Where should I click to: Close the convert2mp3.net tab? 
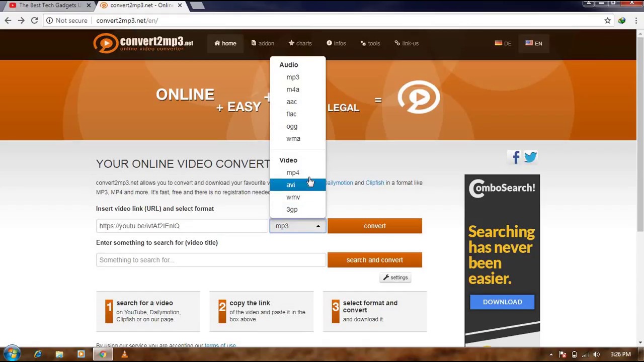(180, 6)
